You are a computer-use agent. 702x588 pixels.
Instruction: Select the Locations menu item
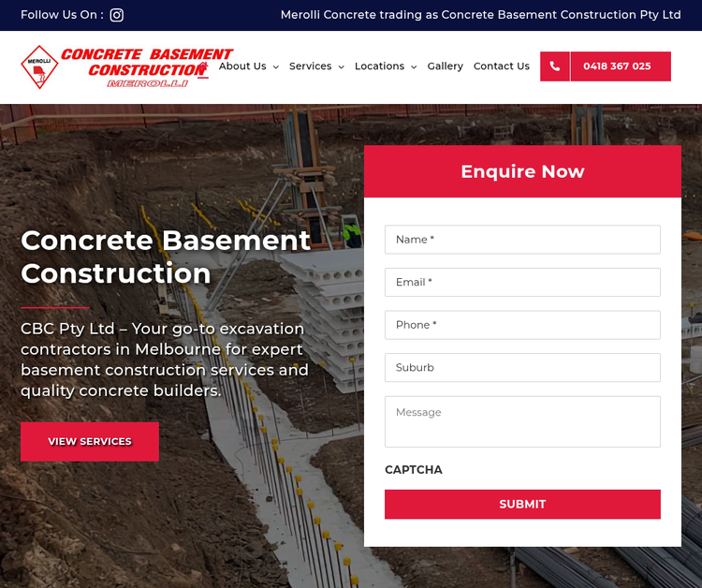click(x=379, y=66)
